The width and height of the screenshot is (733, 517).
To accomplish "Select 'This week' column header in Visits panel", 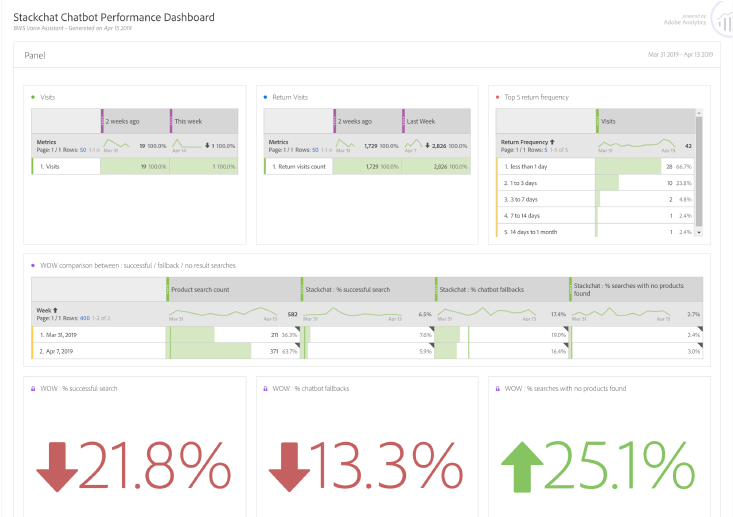I will tap(204, 121).
